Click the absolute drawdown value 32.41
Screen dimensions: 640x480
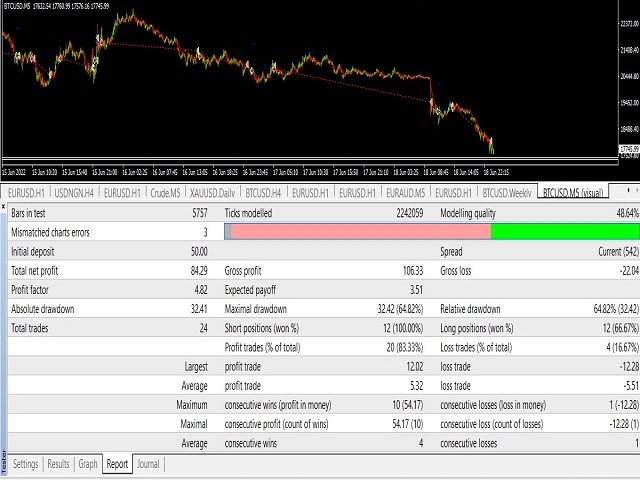(x=199, y=309)
